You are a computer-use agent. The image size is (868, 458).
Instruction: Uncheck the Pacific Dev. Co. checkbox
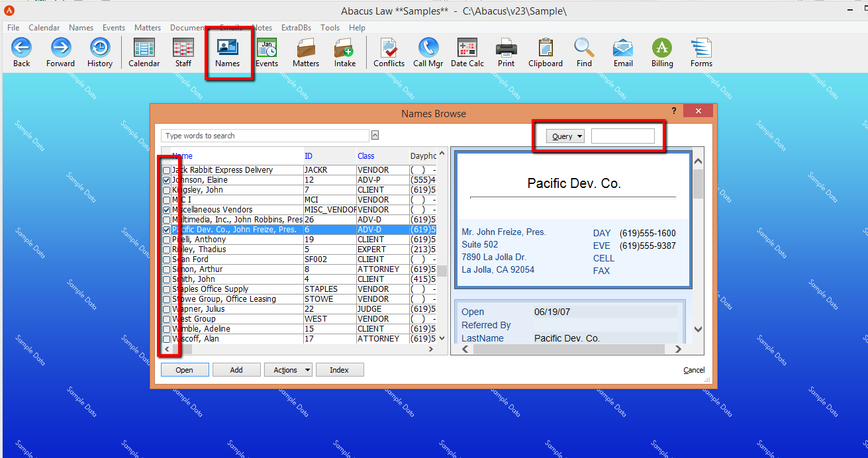(x=166, y=230)
